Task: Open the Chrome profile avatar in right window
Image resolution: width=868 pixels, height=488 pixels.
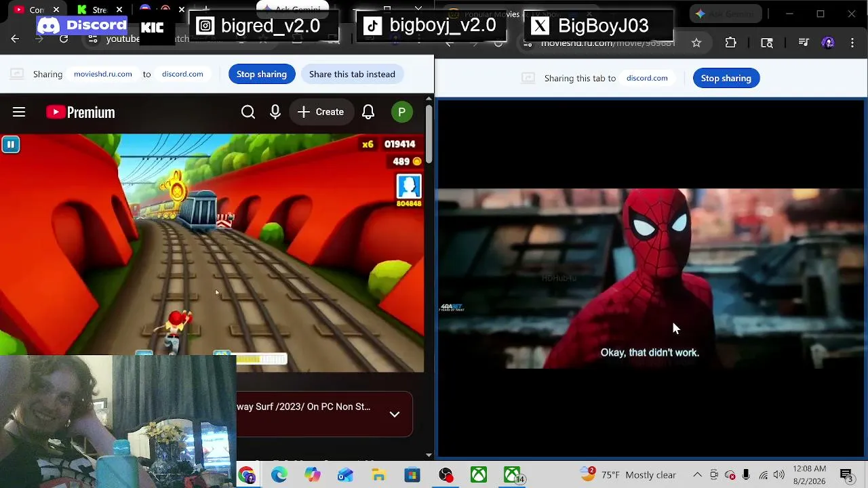Action: pos(828,43)
